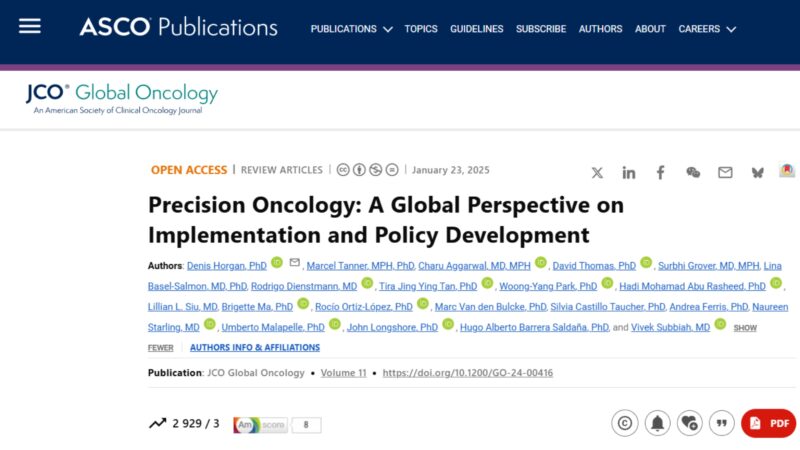
Task: Open the Topics menu item
Action: click(421, 29)
